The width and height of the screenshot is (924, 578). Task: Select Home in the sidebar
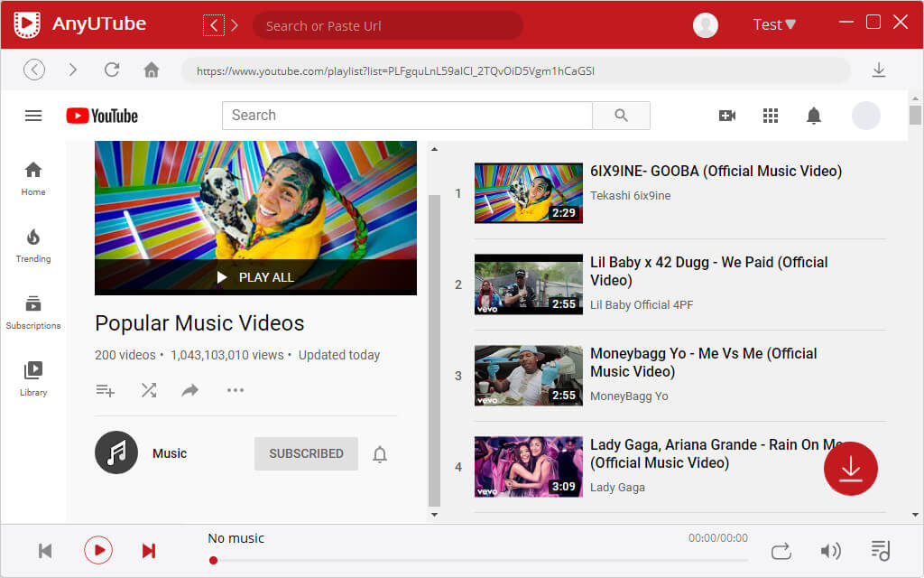click(33, 179)
